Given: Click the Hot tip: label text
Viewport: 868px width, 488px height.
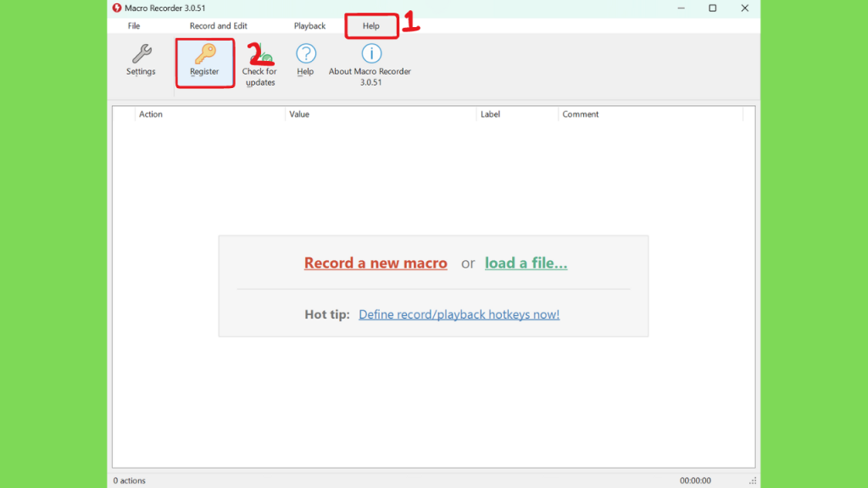Looking at the screenshot, I should tap(327, 314).
